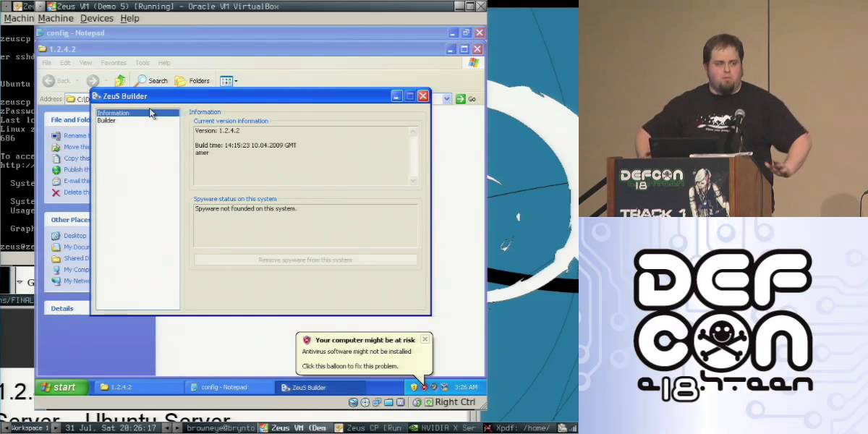Select Information item in ZeuS Builder
This screenshot has width=868, height=434.
pos(137,113)
